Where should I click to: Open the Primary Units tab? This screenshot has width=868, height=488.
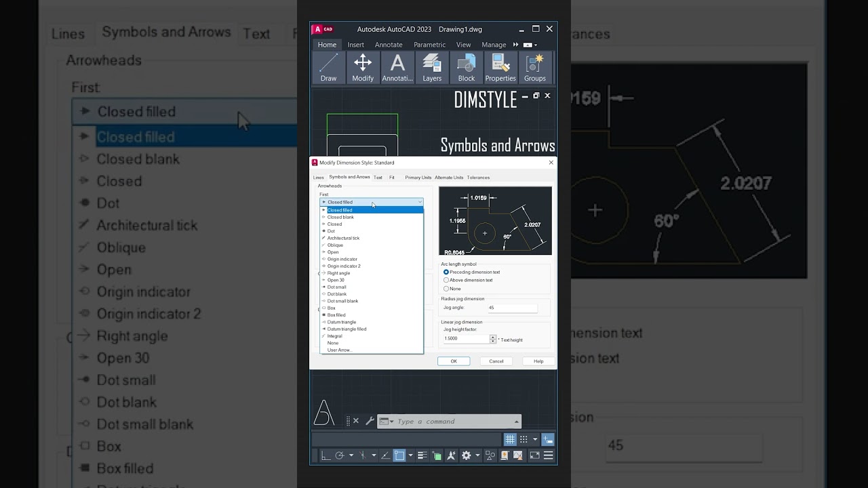coord(418,178)
